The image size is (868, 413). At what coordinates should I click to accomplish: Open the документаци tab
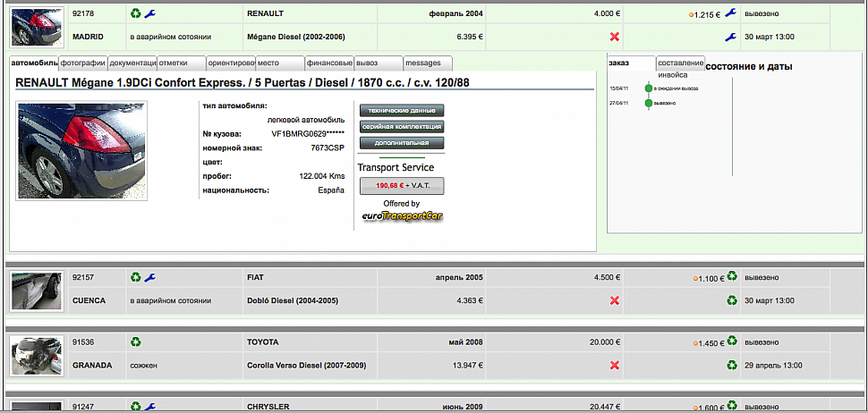coord(132,63)
